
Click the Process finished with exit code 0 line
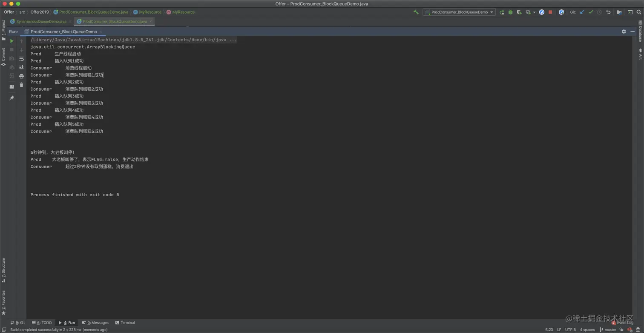click(x=75, y=195)
